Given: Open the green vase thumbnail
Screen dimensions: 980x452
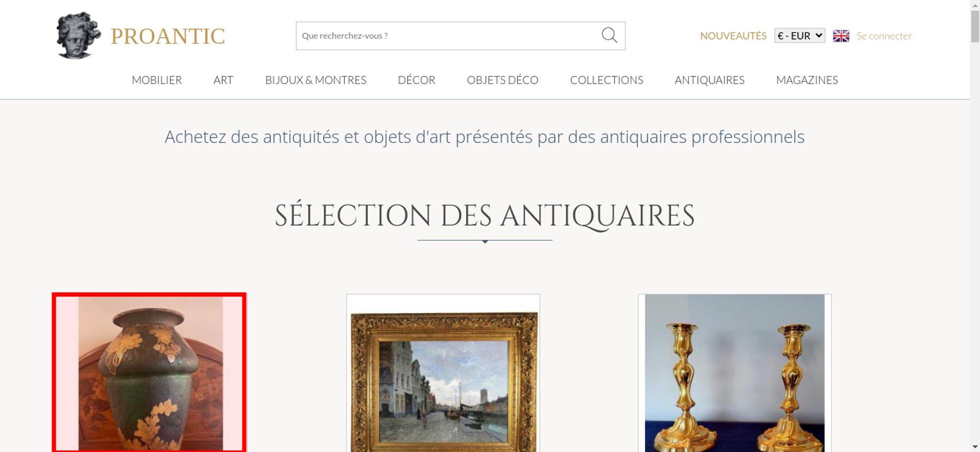Looking at the screenshot, I should [x=149, y=373].
